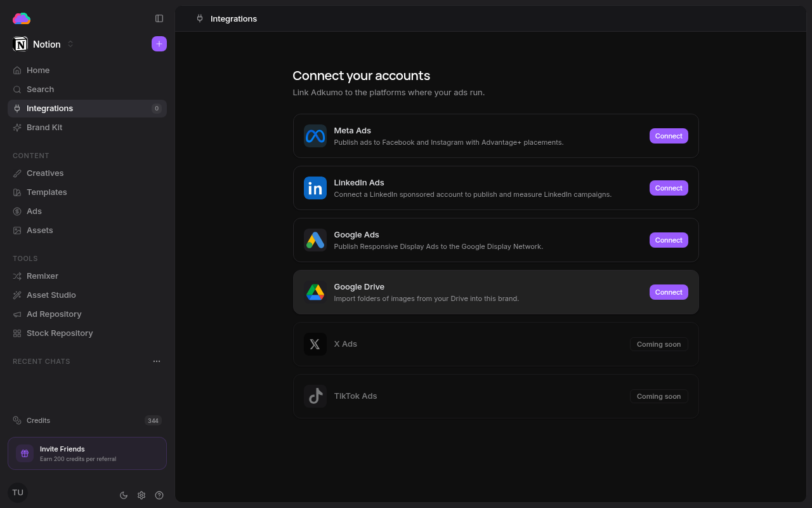Click the LinkedIn logo icon
The image size is (812, 508).
point(315,188)
